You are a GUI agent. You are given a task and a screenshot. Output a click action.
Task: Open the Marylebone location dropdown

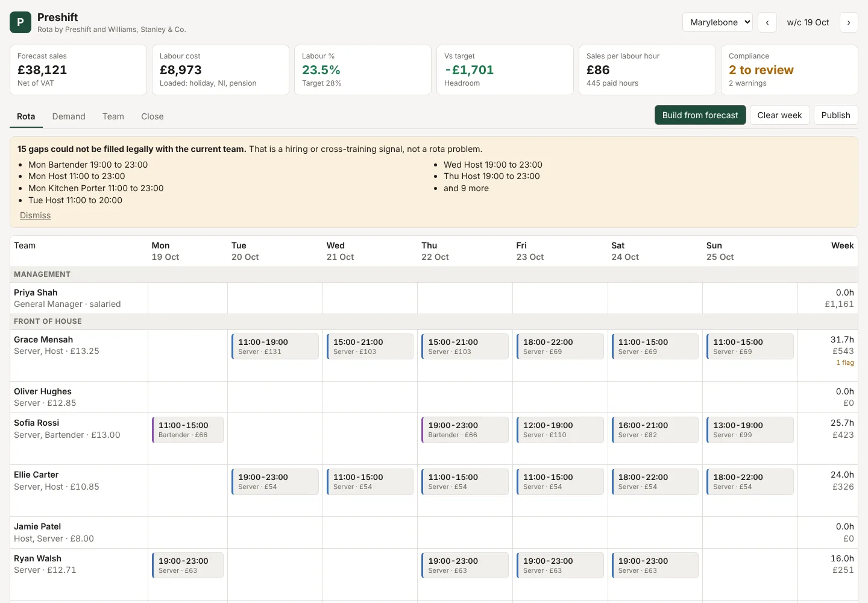pos(717,22)
